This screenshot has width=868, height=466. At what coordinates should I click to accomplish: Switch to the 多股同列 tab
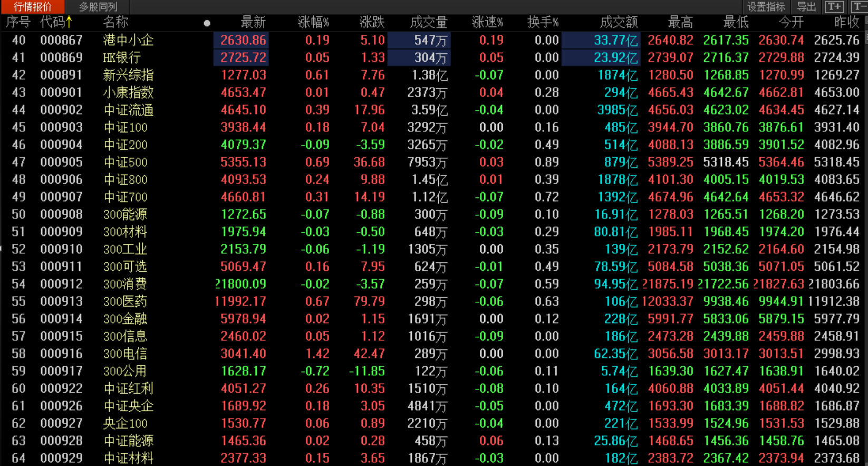tap(98, 7)
